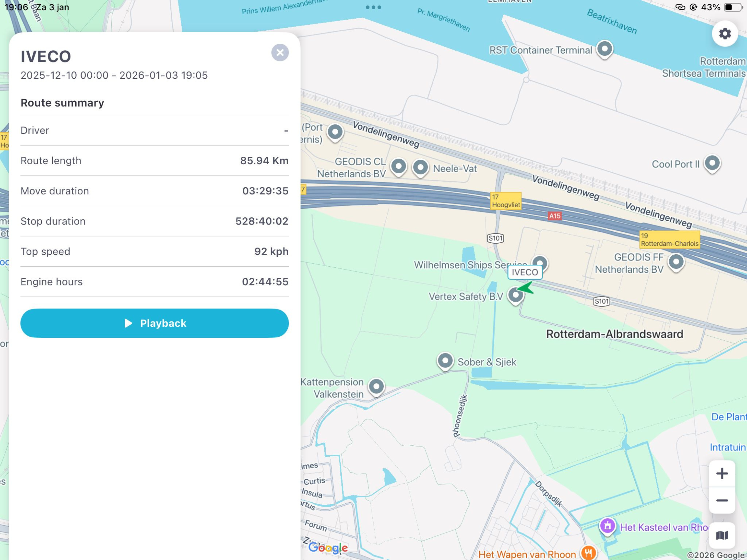Screen dimensions: 747x560
Task: Tap the 17 Hoogvliet exit sign
Action: [x=506, y=201]
